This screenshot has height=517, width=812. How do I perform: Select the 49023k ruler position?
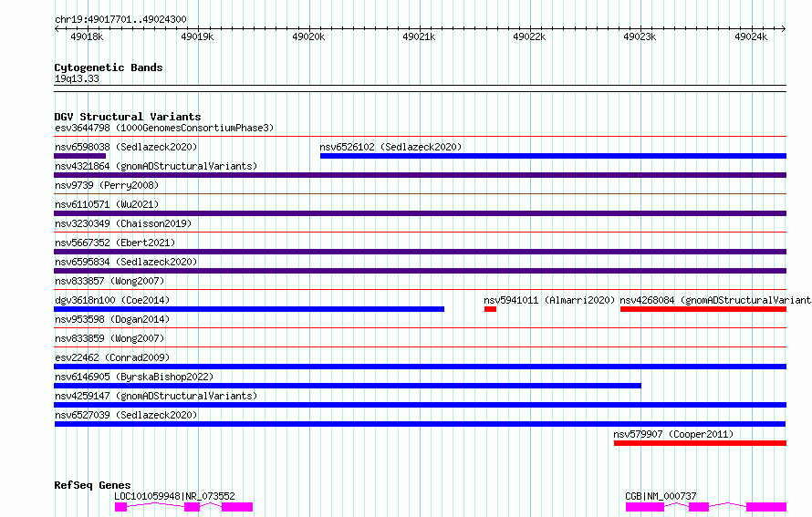point(640,36)
